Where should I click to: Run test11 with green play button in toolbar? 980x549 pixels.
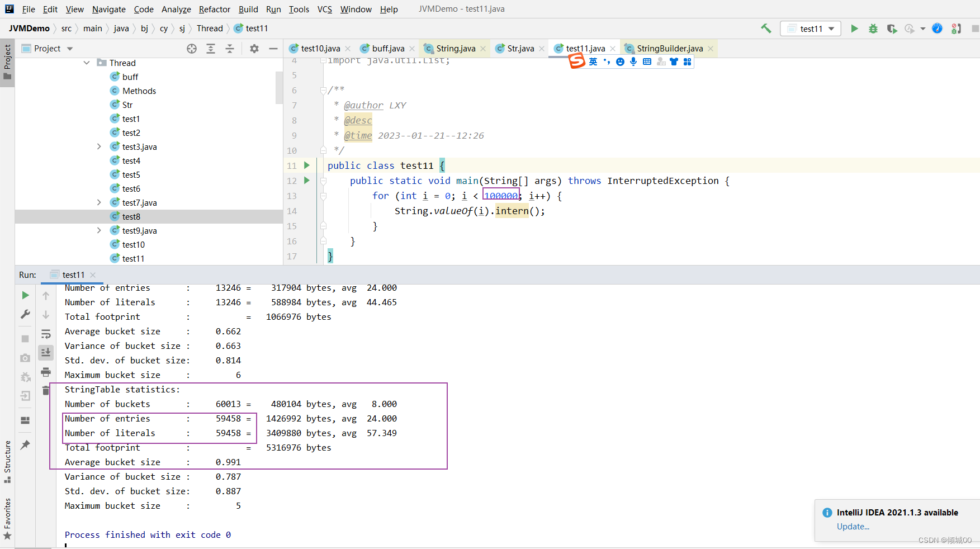(854, 29)
